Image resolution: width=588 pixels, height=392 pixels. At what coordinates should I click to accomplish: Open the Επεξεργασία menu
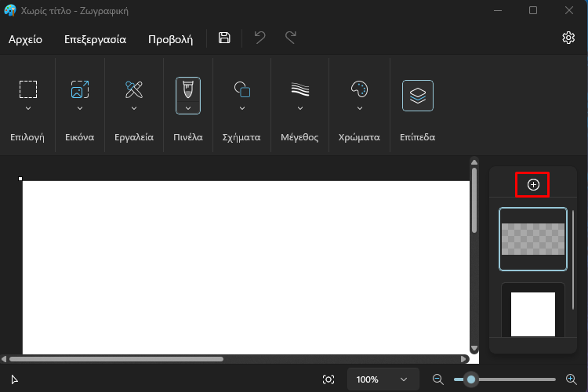95,39
